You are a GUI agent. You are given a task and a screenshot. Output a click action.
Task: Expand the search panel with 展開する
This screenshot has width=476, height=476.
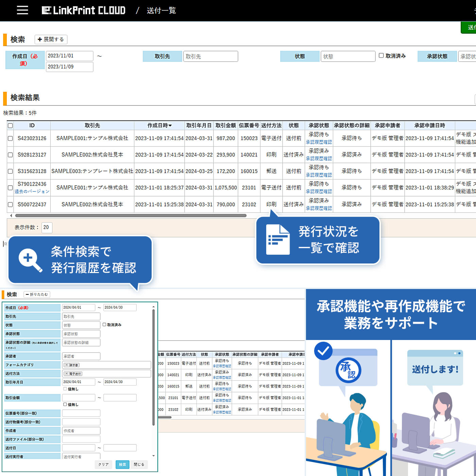[51, 39]
